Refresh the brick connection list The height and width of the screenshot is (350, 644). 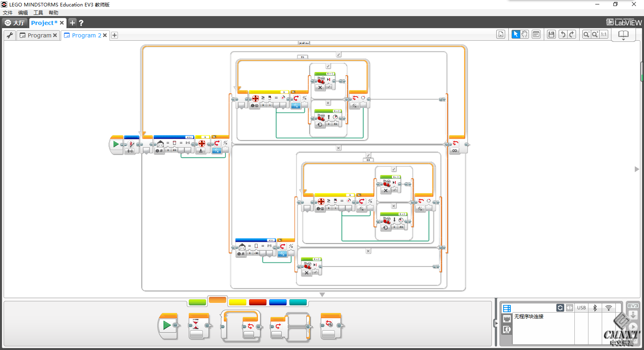(560, 308)
